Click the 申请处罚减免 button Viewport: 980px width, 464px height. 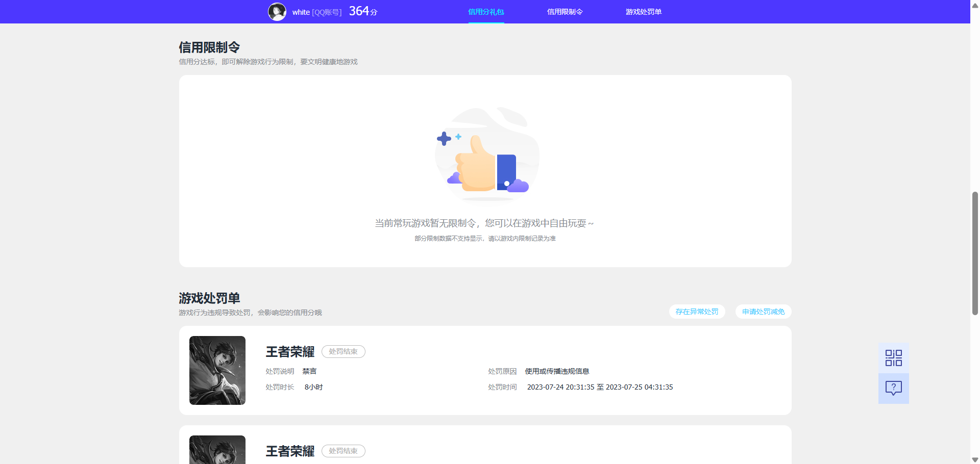click(763, 312)
